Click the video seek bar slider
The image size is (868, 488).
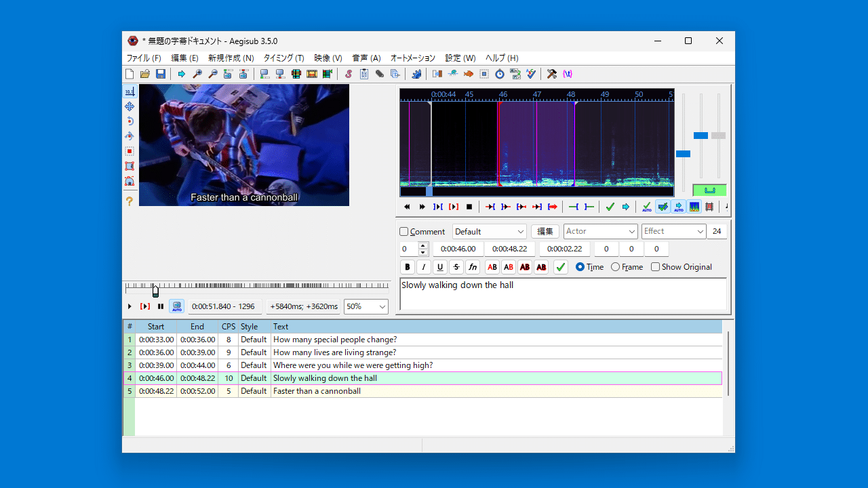[x=155, y=291]
